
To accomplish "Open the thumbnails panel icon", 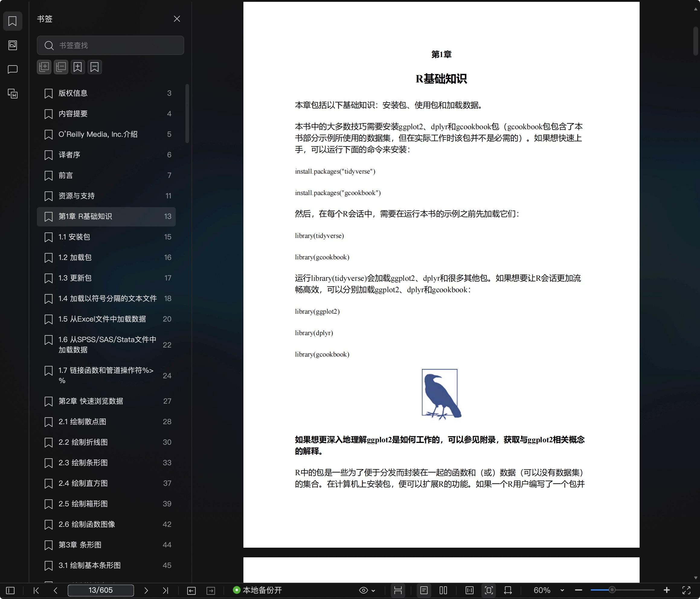I will pyautogui.click(x=12, y=45).
